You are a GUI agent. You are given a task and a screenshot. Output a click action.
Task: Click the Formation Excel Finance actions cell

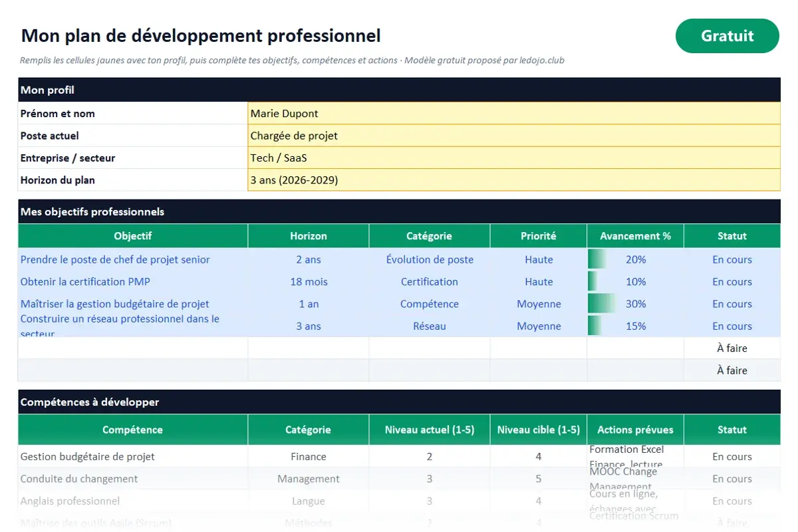pyautogui.click(x=636, y=457)
